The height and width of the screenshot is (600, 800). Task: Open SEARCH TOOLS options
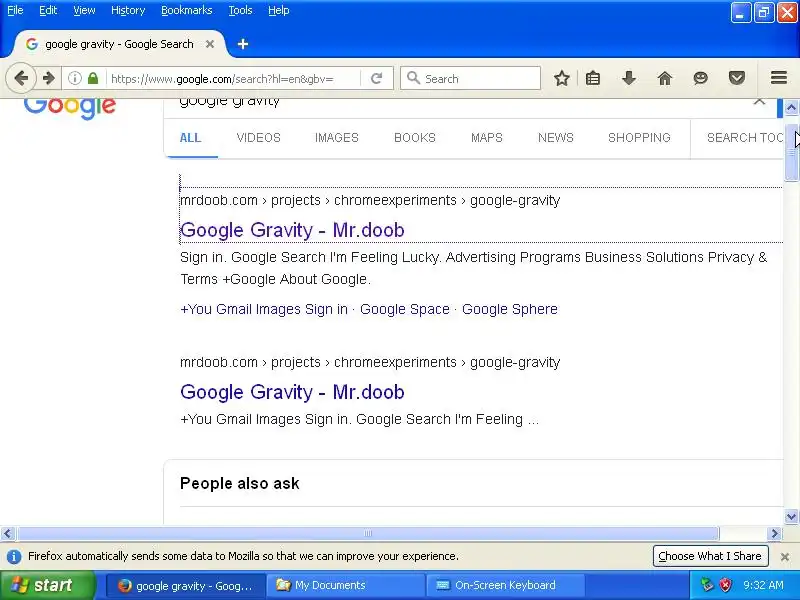tap(745, 138)
